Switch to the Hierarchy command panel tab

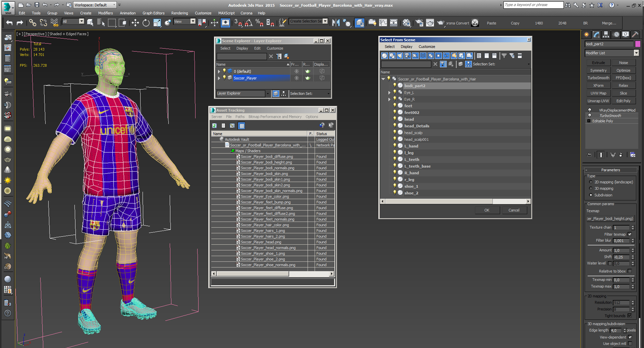point(606,35)
